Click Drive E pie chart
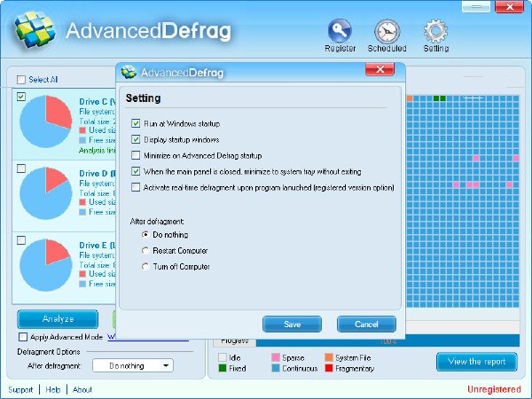 coord(46,265)
